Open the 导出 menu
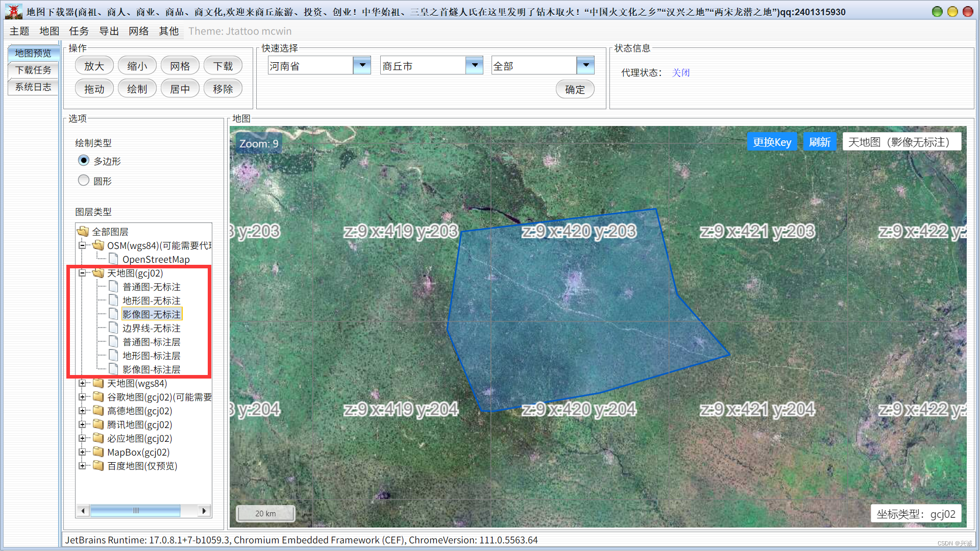980x551 pixels. (x=109, y=31)
